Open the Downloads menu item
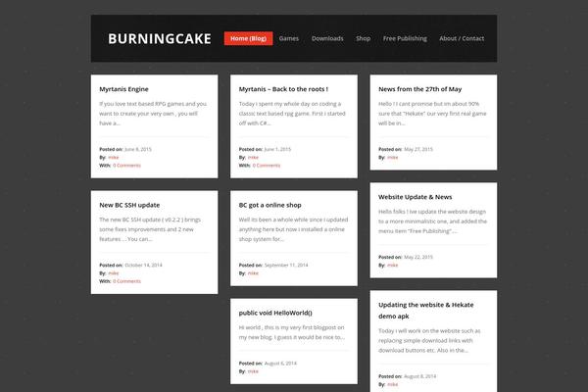588x392 pixels. click(x=327, y=38)
